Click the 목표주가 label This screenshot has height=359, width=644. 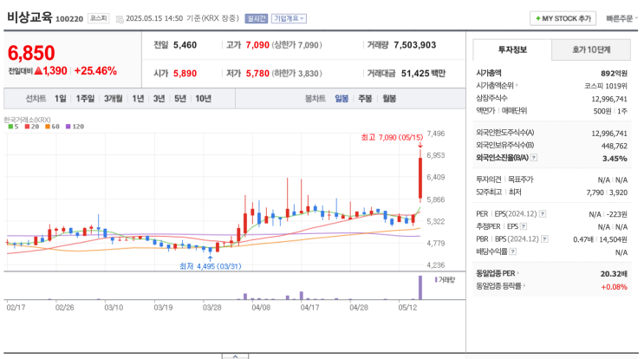[x=521, y=179]
